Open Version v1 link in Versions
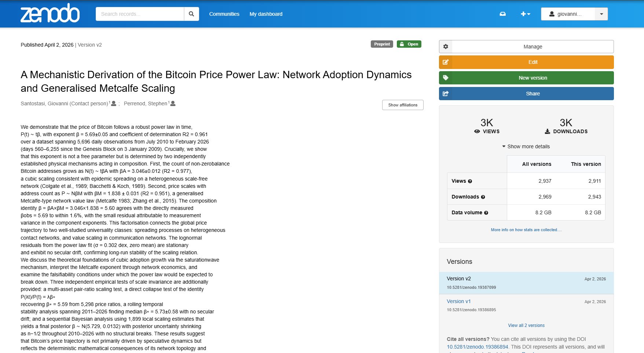Viewport: 644px width, 353px height. [458, 301]
